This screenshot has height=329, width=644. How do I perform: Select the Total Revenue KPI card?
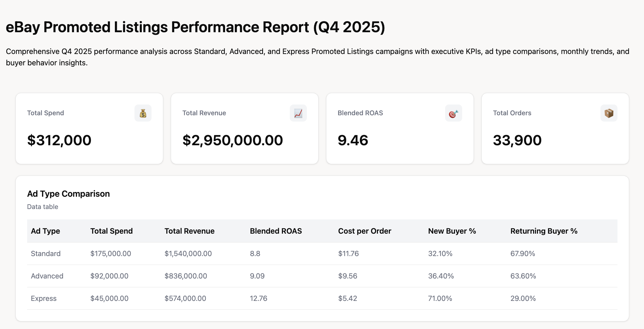(x=245, y=128)
